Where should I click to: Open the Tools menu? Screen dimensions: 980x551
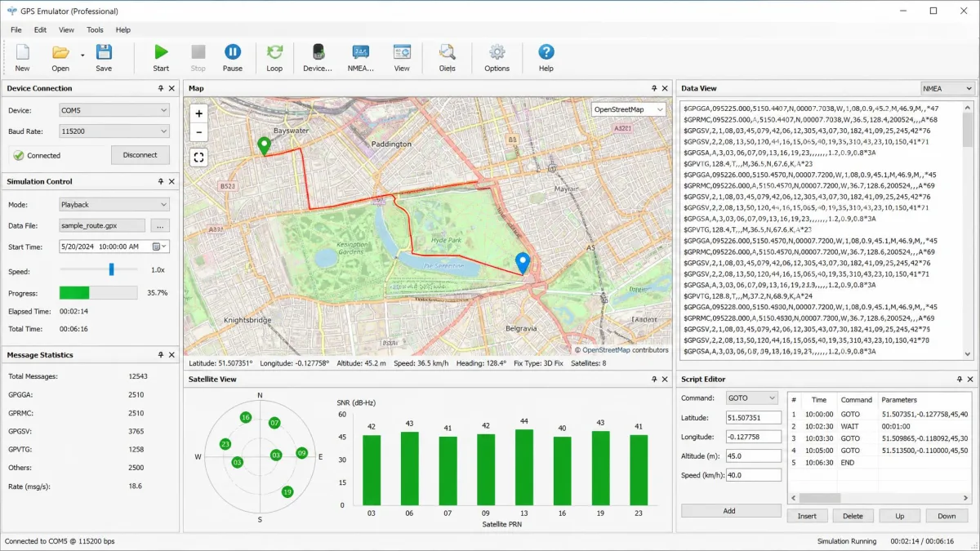[95, 30]
